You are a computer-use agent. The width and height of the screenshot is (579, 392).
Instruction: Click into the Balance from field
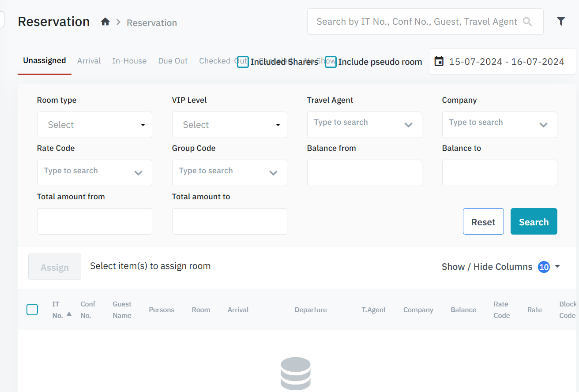[x=365, y=173]
